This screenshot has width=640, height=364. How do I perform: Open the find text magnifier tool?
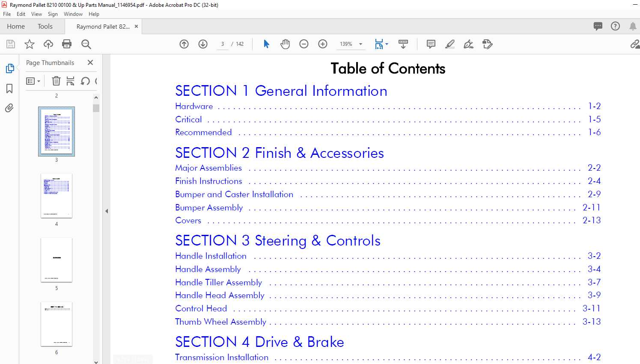pos(86,44)
